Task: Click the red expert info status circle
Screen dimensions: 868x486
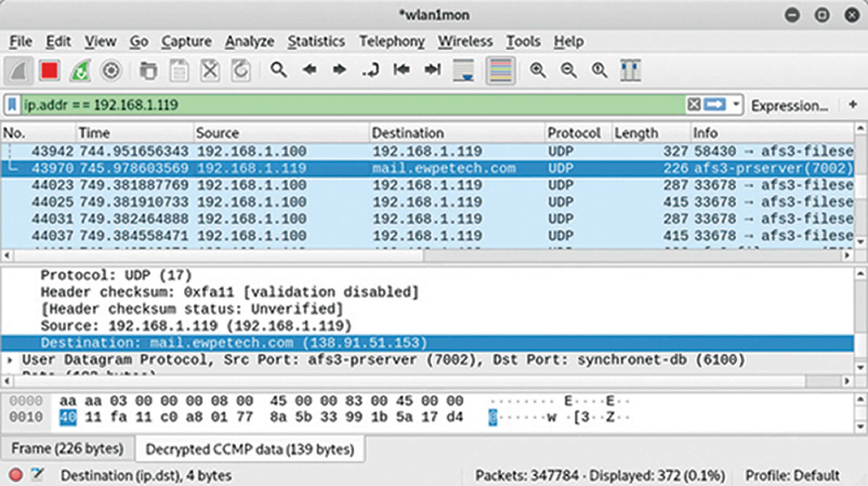Action: [16, 475]
